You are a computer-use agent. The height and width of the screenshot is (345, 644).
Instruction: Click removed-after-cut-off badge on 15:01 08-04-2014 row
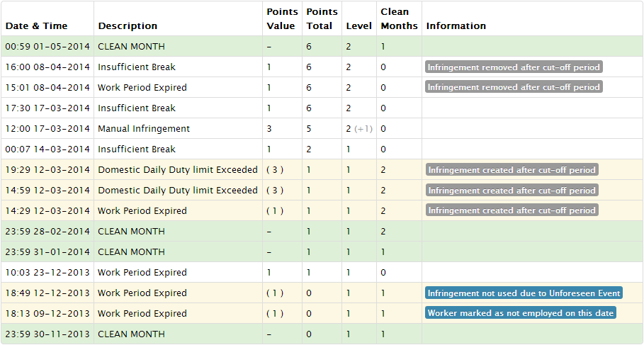click(514, 87)
